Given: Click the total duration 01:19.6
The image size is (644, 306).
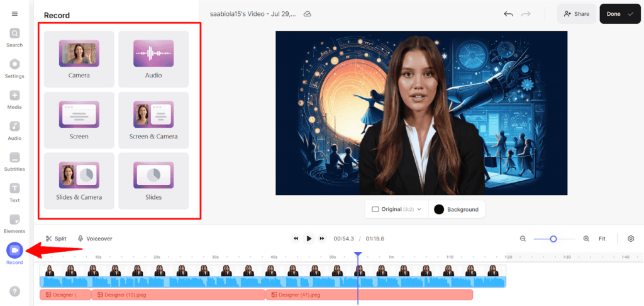Looking at the screenshot, I should (x=375, y=239).
